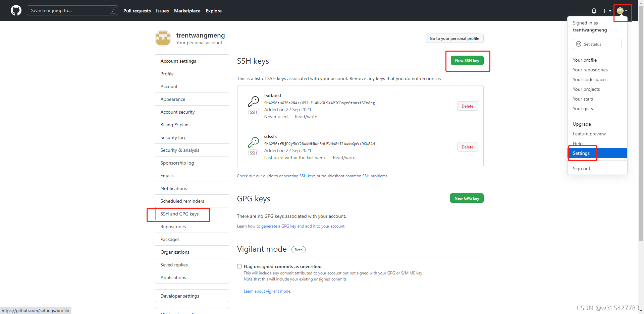Click the sdssfs SHA256 fingerprint text
The width and height of the screenshot is (644, 314).
click(319, 144)
